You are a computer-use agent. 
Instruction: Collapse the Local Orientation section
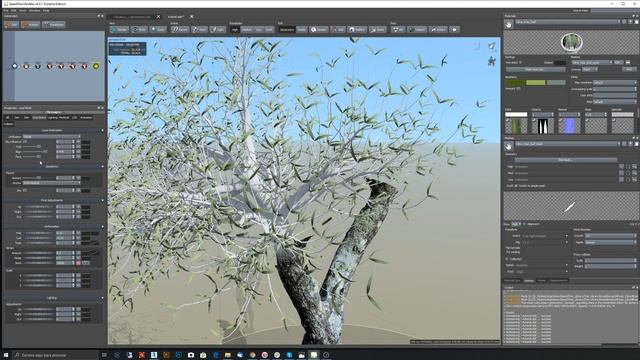click(102, 130)
